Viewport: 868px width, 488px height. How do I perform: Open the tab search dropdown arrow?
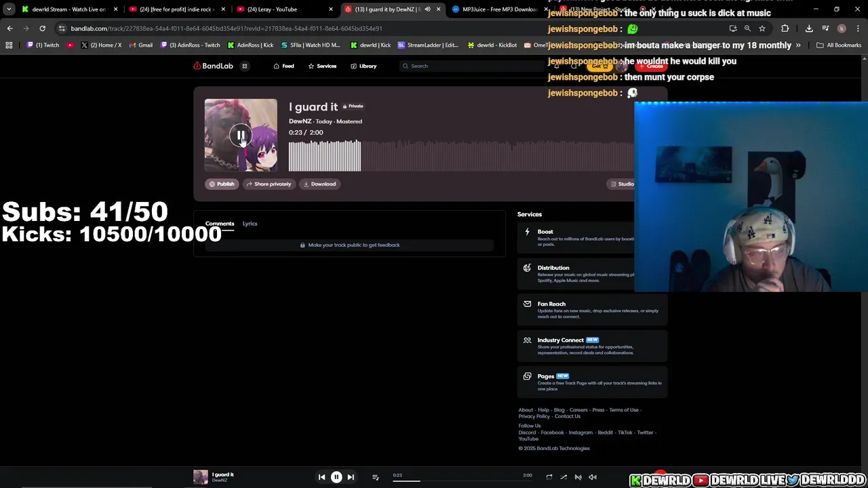(x=8, y=9)
